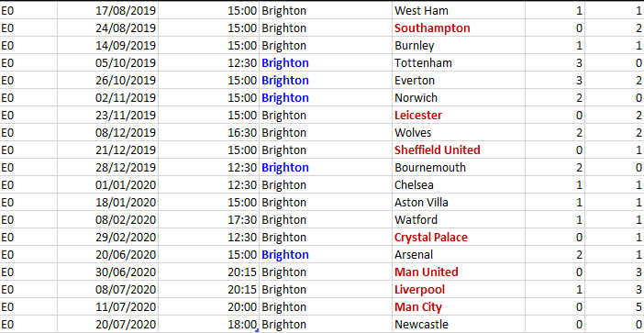Click the Newcastle cell
The height and width of the screenshot is (333, 644).
pyautogui.click(x=459, y=325)
